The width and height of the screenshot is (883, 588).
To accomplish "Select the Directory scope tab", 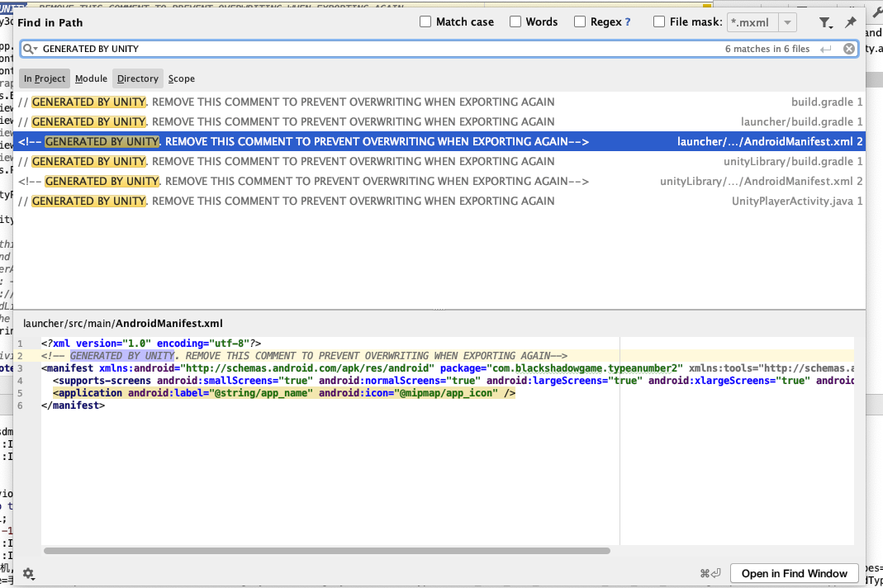I will 137,78.
